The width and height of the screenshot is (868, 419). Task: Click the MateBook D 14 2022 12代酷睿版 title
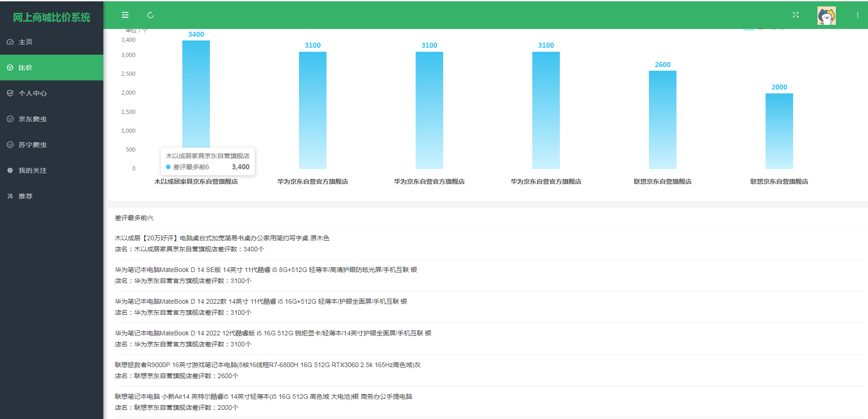(273, 333)
